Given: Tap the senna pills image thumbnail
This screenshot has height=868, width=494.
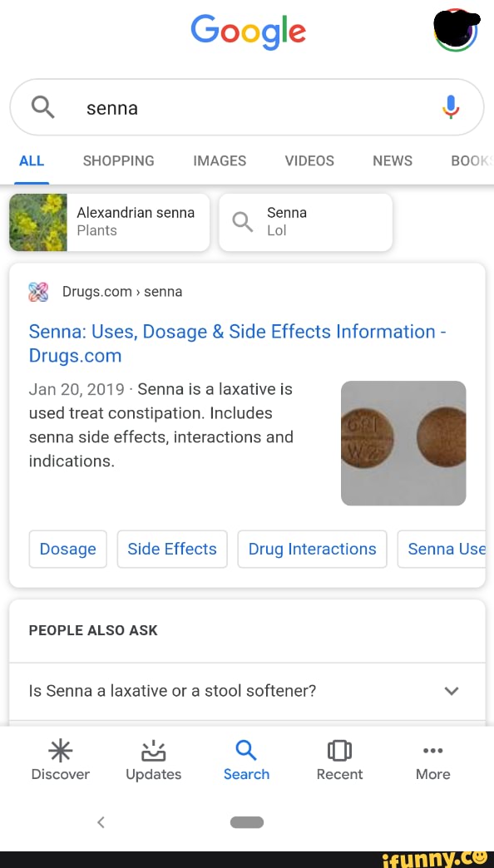Looking at the screenshot, I should click(x=403, y=442).
